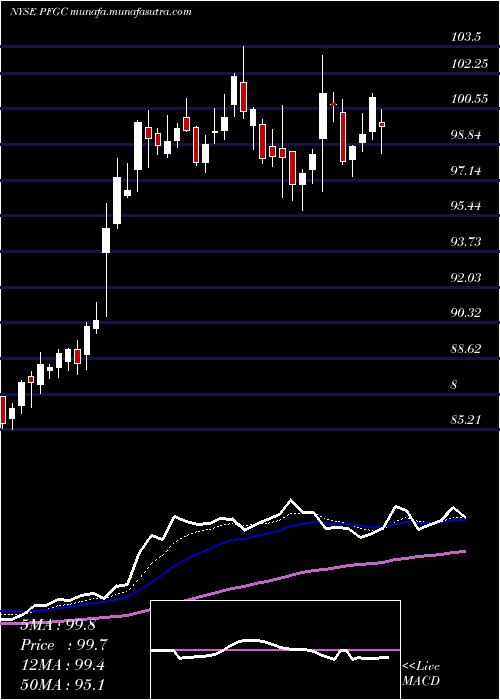500x700 pixels.
Task: Click inside the MACD inset chart
Action: [275, 650]
